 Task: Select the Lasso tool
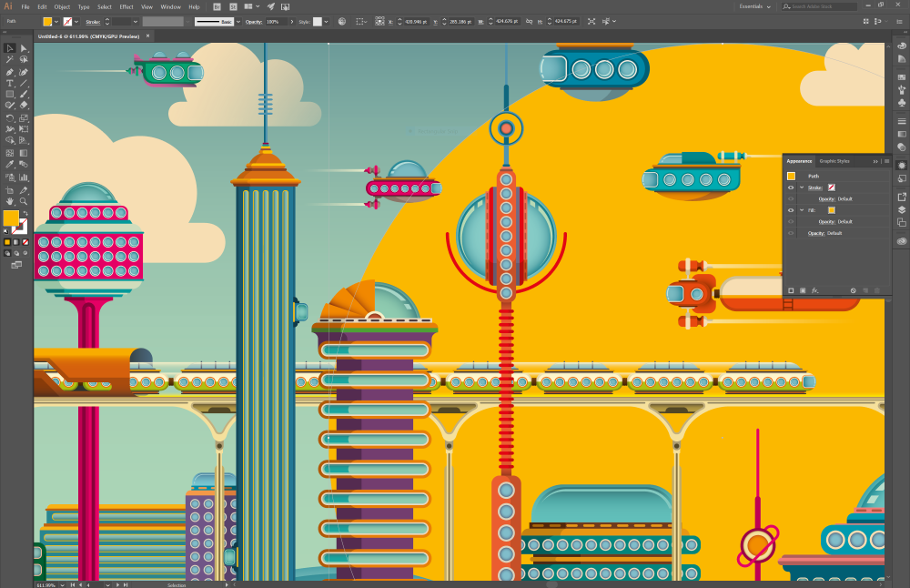click(x=24, y=59)
